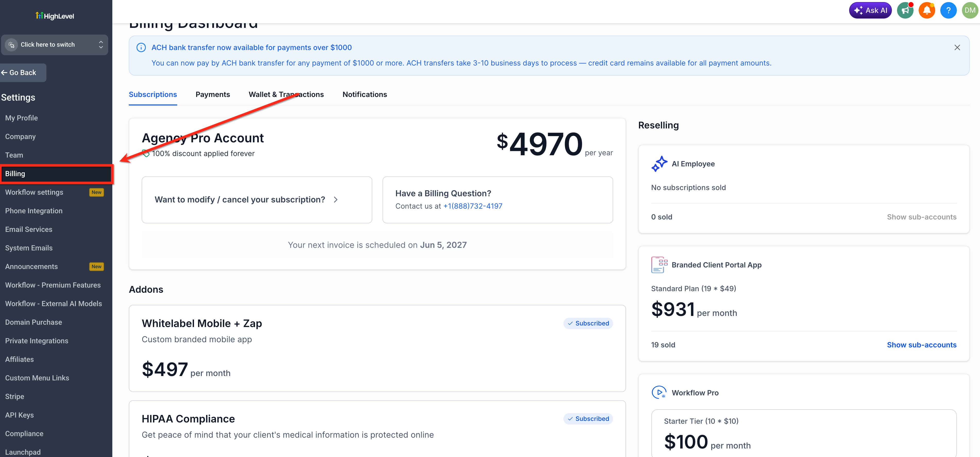980x457 pixels.
Task: Open Announcements settings
Action: (32, 267)
